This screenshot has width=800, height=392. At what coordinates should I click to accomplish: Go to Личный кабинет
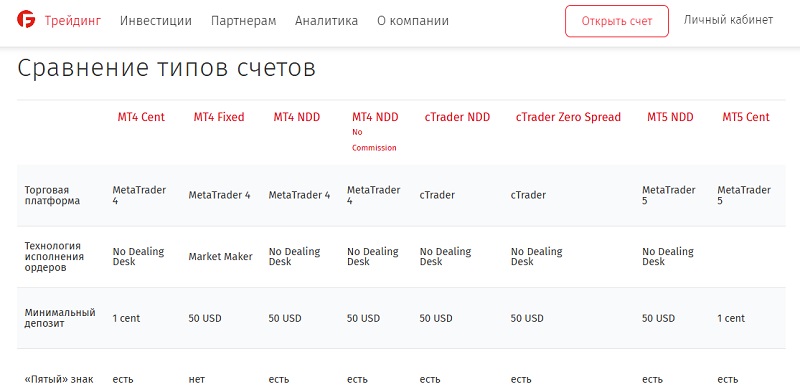728,20
